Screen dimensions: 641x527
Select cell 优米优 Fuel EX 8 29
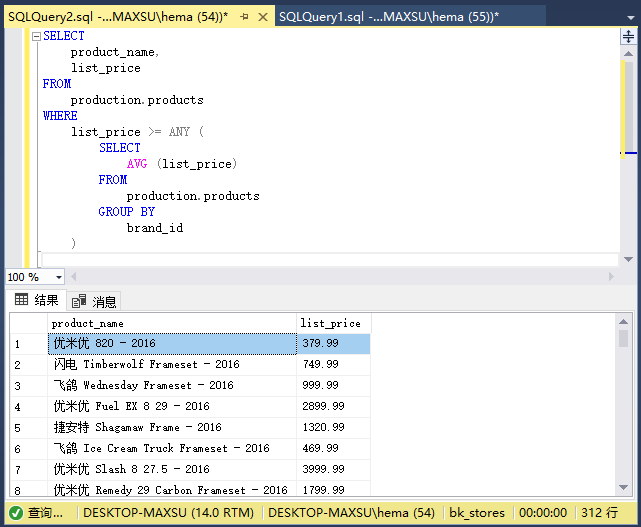[x=172, y=407]
